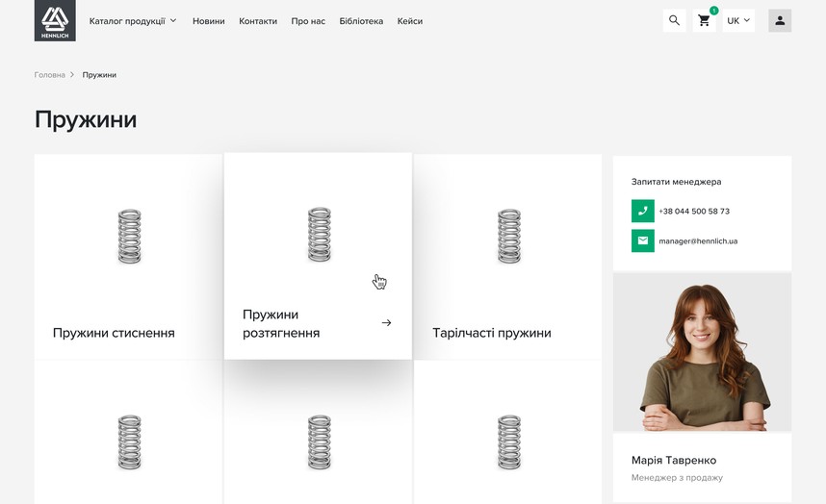This screenshot has height=504, width=826.
Task: Click spring image below Пружини стиснення card
Action: 130,441
